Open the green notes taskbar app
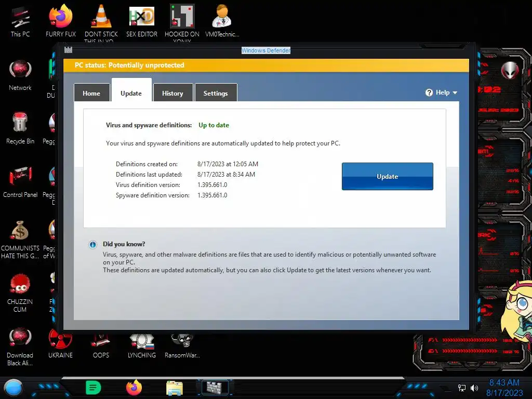The width and height of the screenshot is (532, 399). (94, 388)
